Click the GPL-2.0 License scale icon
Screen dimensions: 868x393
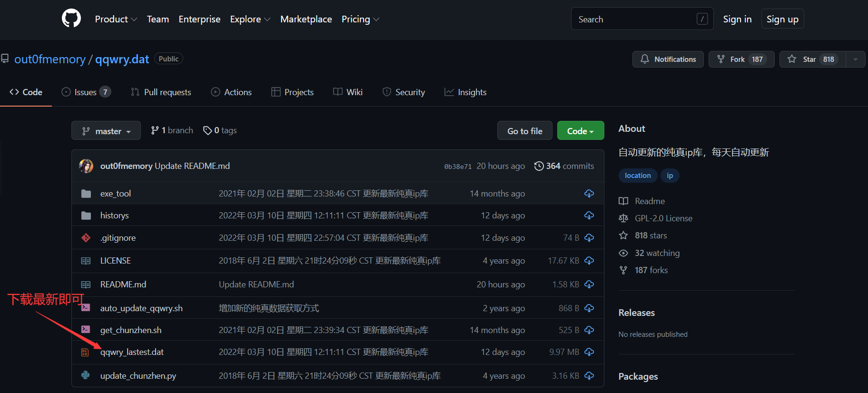coord(623,218)
